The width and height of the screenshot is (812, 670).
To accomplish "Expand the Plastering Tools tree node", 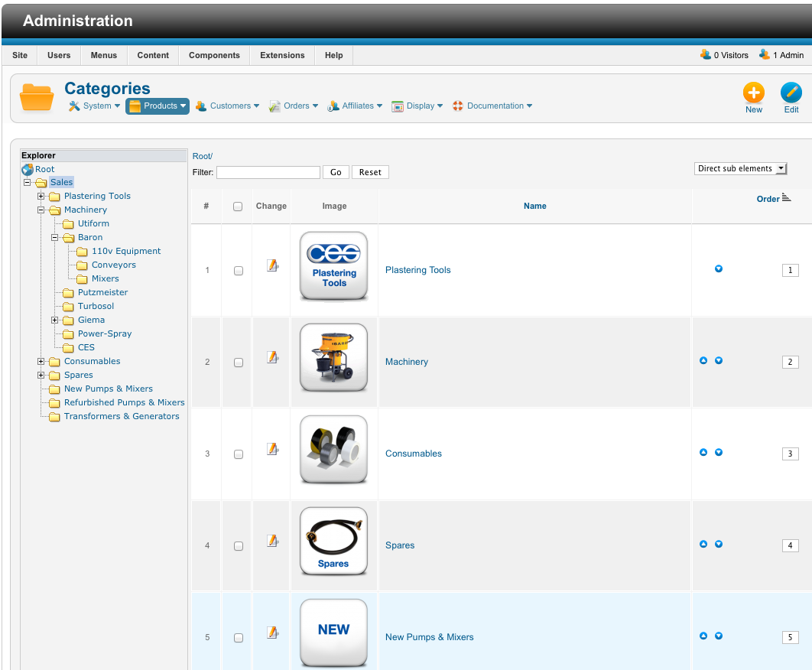I will 41,196.
